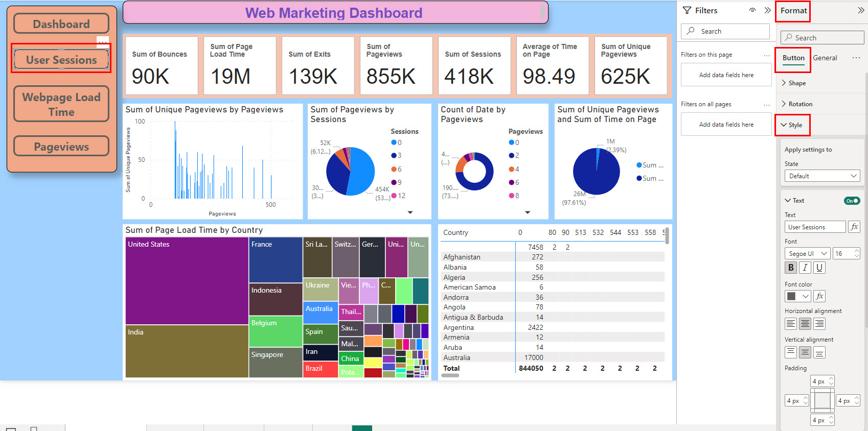
Task: Click the Dashboard navigation button
Action: click(61, 24)
